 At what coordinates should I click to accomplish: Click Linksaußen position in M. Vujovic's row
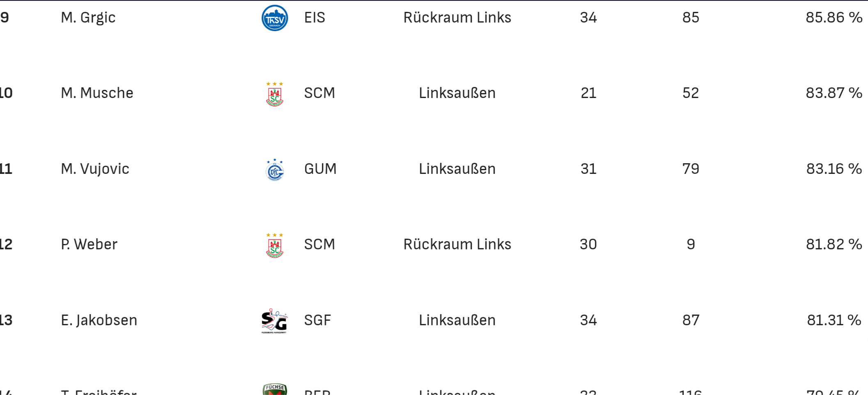[457, 169]
